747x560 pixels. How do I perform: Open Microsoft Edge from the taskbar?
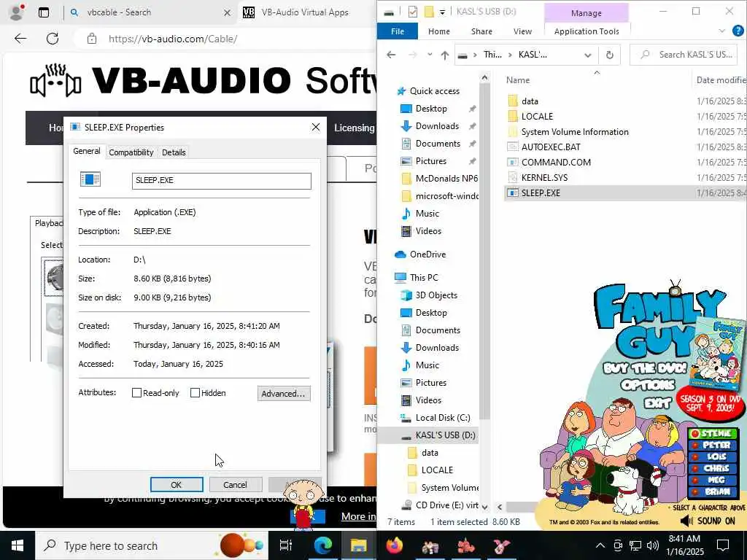click(322, 545)
